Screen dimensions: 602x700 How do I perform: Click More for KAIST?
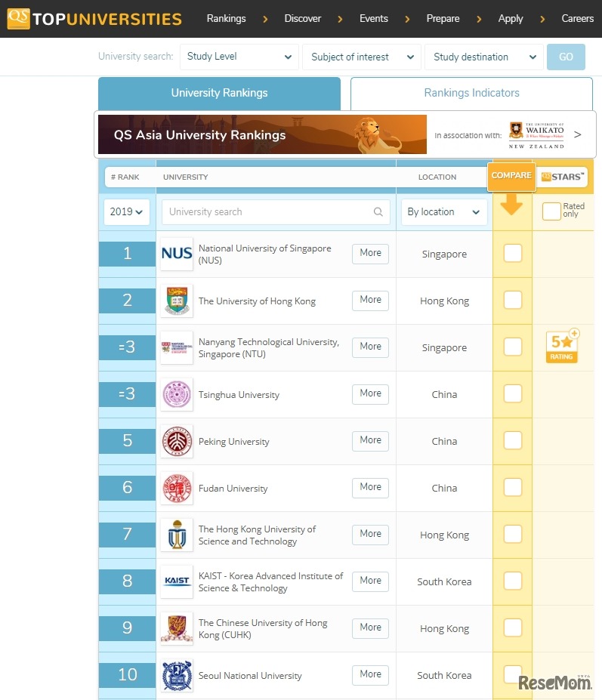[x=370, y=581]
